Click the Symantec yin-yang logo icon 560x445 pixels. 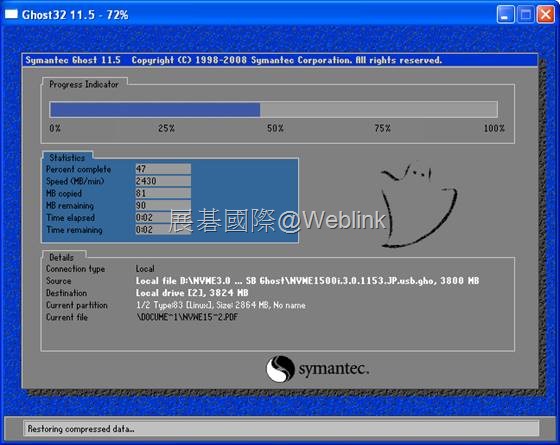point(280,369)
